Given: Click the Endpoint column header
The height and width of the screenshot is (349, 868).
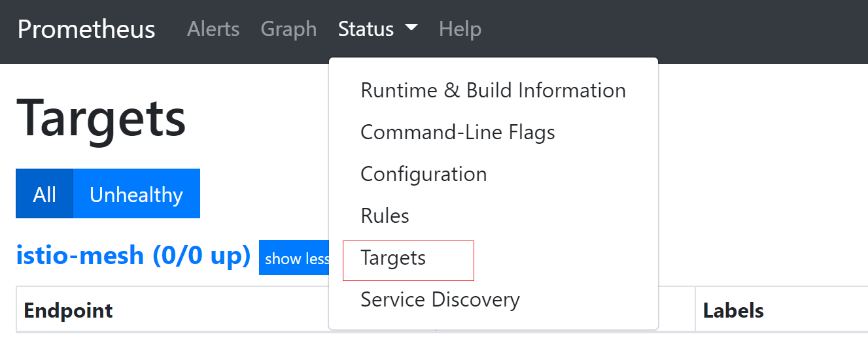Looking at the screenshot, I should coord(68,310).
